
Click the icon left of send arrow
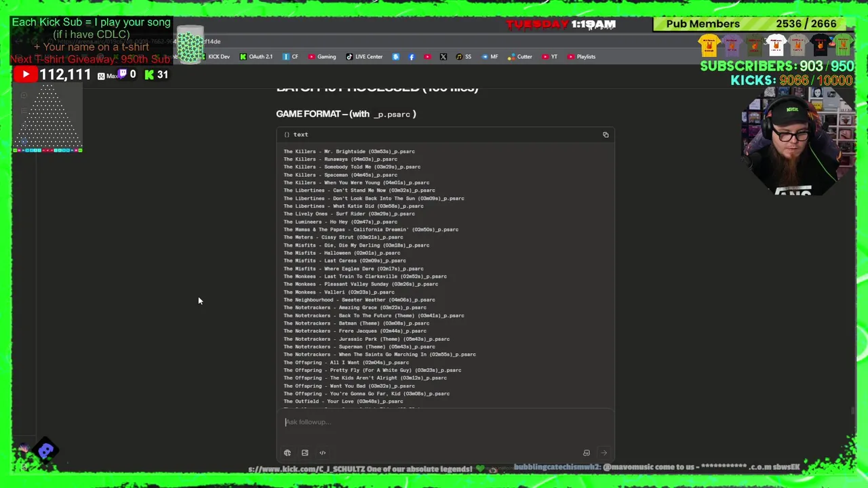(x=587, y=453)
